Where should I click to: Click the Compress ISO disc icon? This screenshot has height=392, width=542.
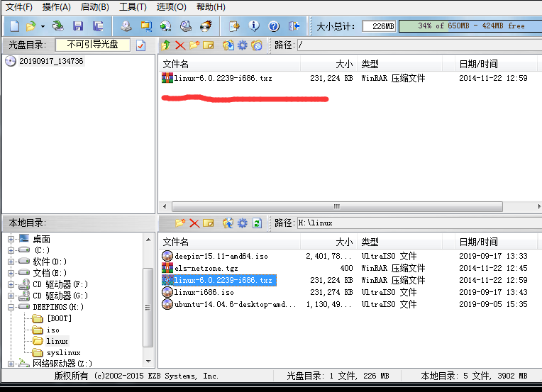pos(186,26)
